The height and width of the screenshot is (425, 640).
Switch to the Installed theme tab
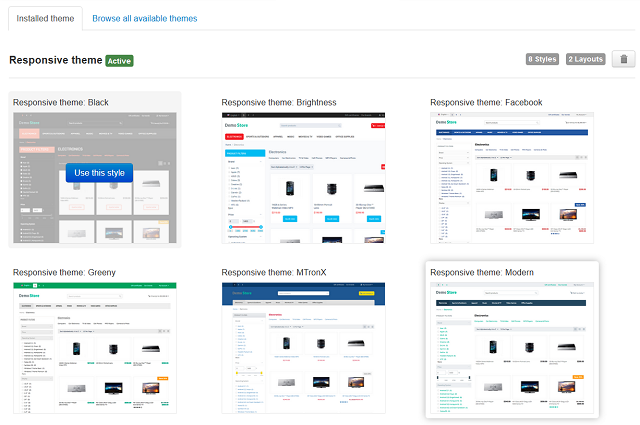(x=45, y=18)
